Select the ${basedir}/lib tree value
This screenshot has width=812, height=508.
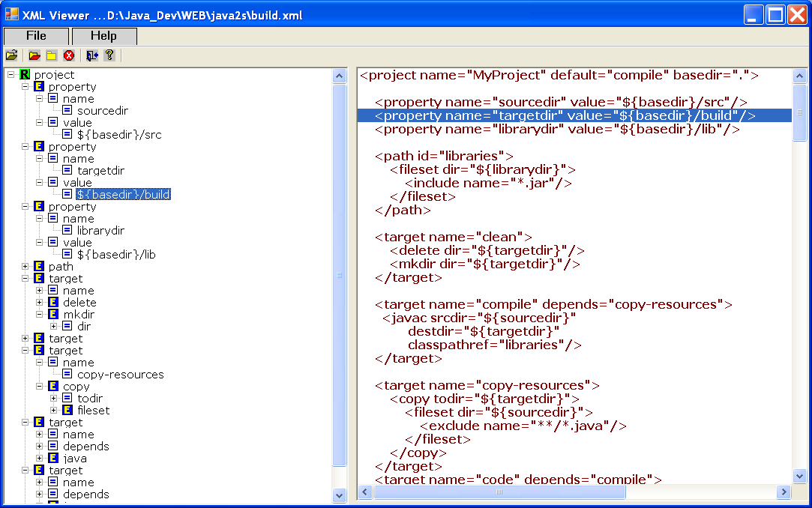point(115,255)
